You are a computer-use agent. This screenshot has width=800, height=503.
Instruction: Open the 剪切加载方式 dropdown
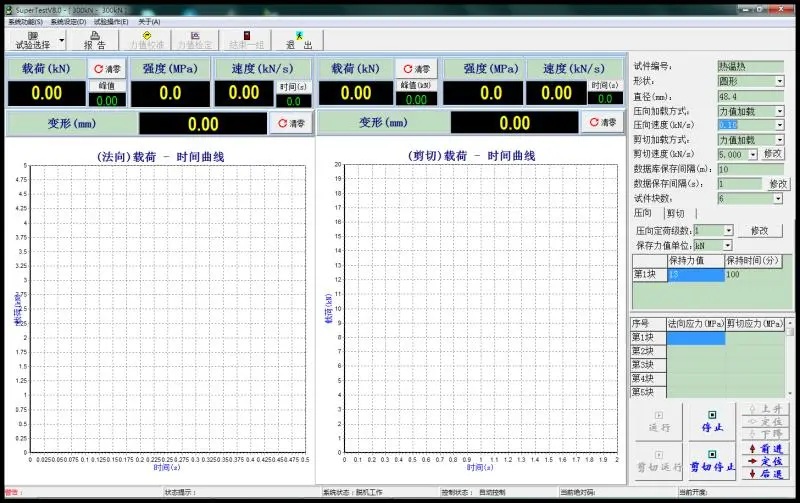click(779, 140)
